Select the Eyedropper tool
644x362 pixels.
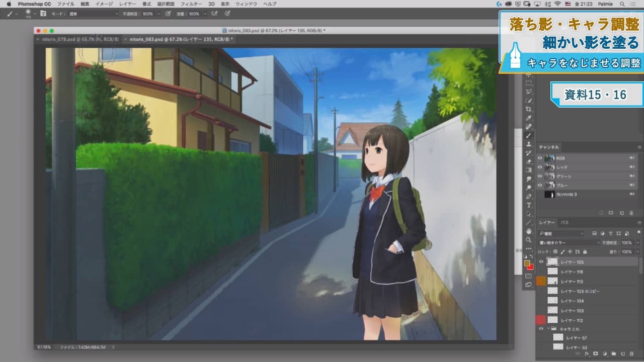click(x=529, y=118)
